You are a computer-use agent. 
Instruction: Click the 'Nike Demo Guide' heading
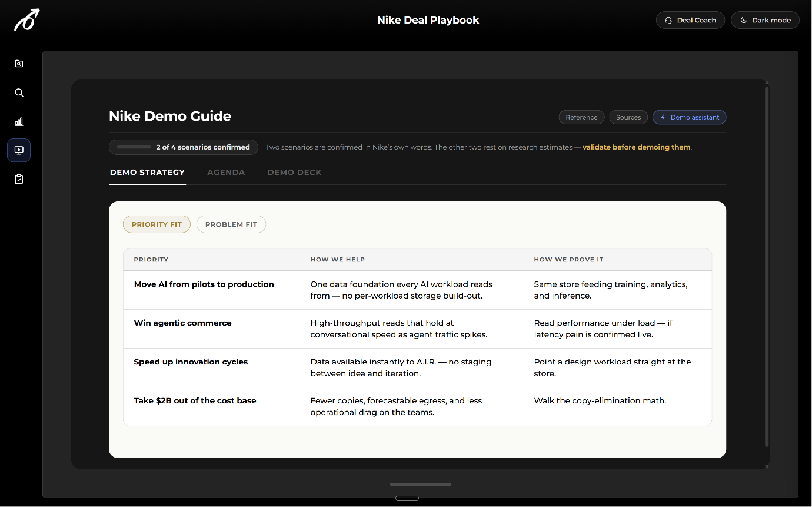tap(170, 116)
